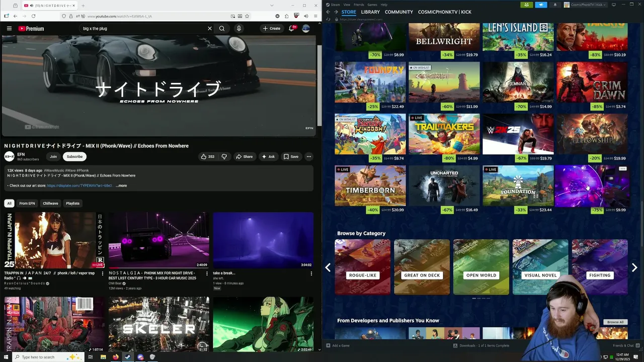The height and width of the screenshot is (362, 644).
Task: Like the NIGHTDRIVE video
Action: pos(208,156)
